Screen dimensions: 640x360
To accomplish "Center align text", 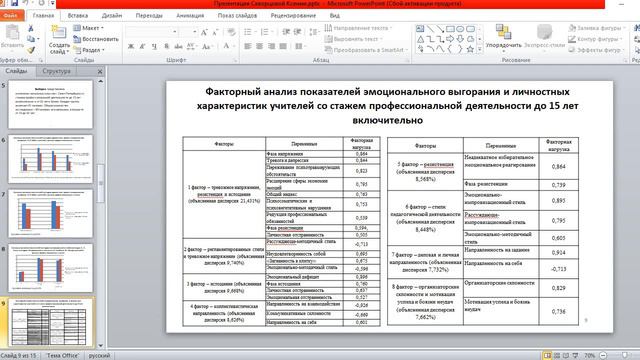I will click(259, 47).
